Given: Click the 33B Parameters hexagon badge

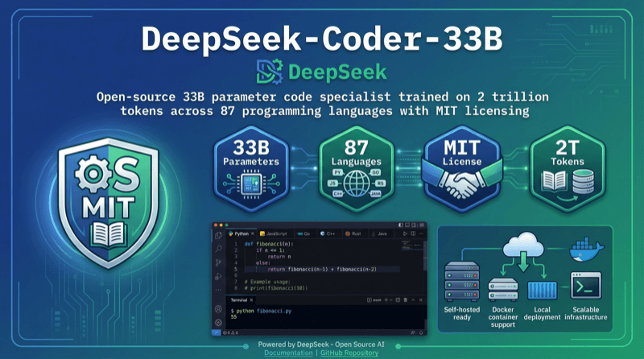Looking at the screenshot, I should [251, 169].
